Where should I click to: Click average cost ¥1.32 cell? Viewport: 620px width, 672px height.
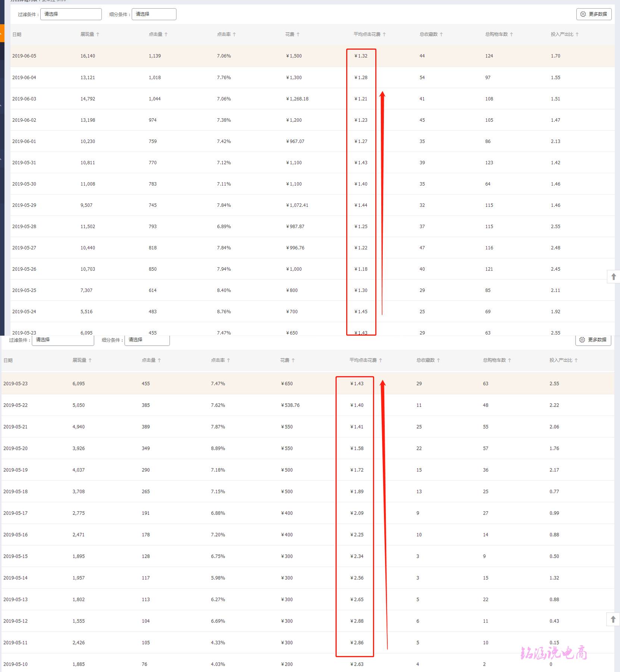pos(361,56)
